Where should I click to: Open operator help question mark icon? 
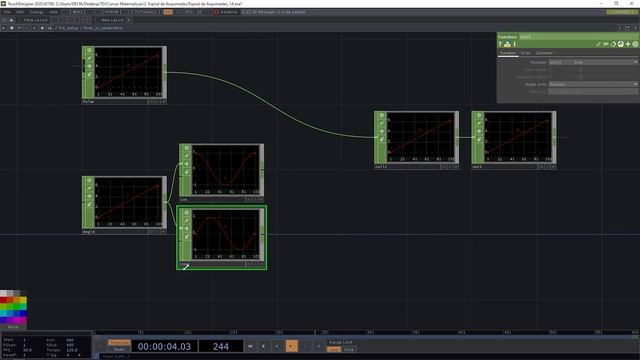tap(500, 44)
